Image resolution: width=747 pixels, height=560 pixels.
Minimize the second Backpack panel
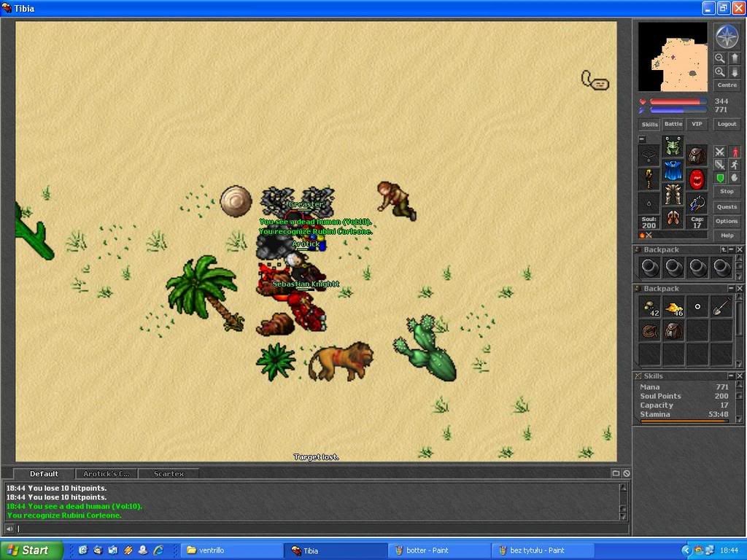coord(731,289)
